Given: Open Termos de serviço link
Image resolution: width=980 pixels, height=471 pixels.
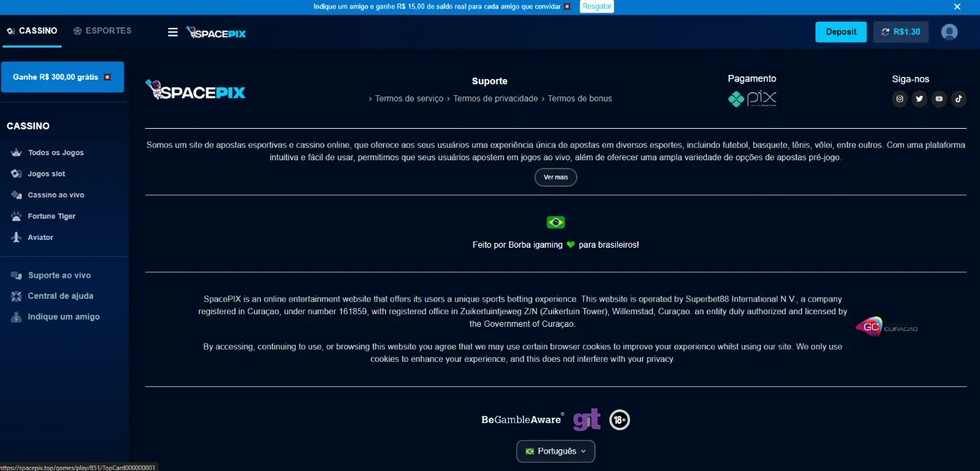Looking at the screenshot, I should [409, 99].
